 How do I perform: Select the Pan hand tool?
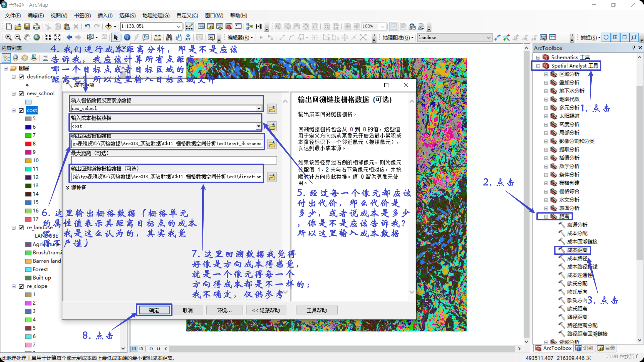coord(27,37)
